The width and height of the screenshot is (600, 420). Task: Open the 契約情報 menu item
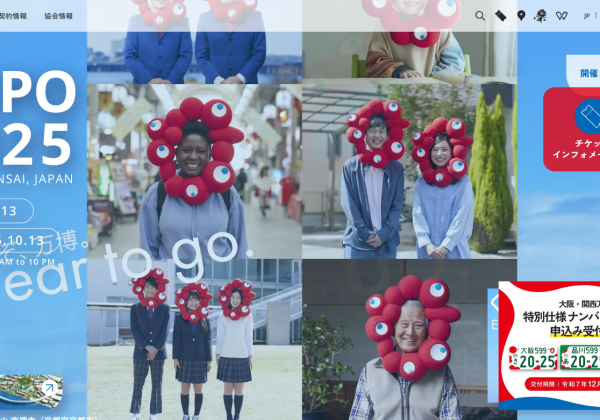[x=13, y=16]
